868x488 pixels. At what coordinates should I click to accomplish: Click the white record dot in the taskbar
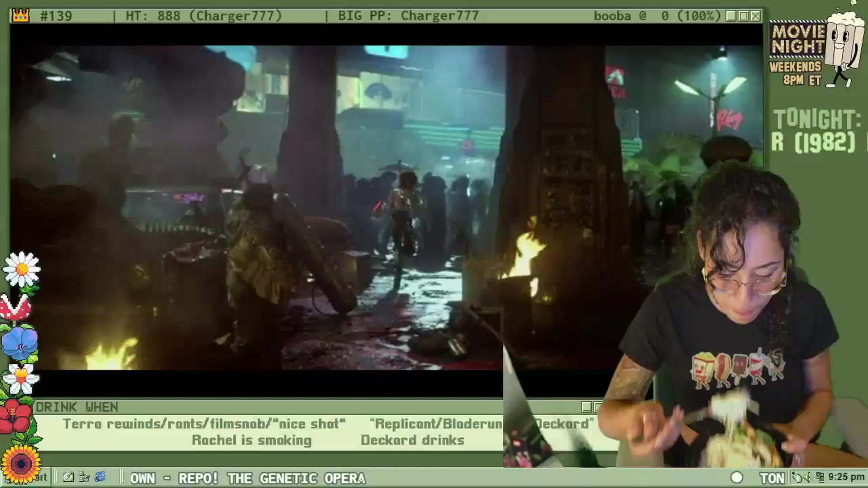point(737,478)
